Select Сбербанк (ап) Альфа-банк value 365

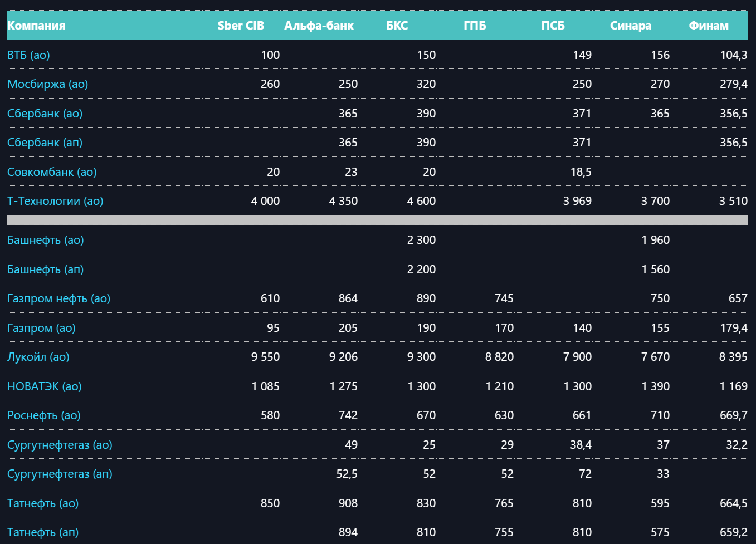348,143
